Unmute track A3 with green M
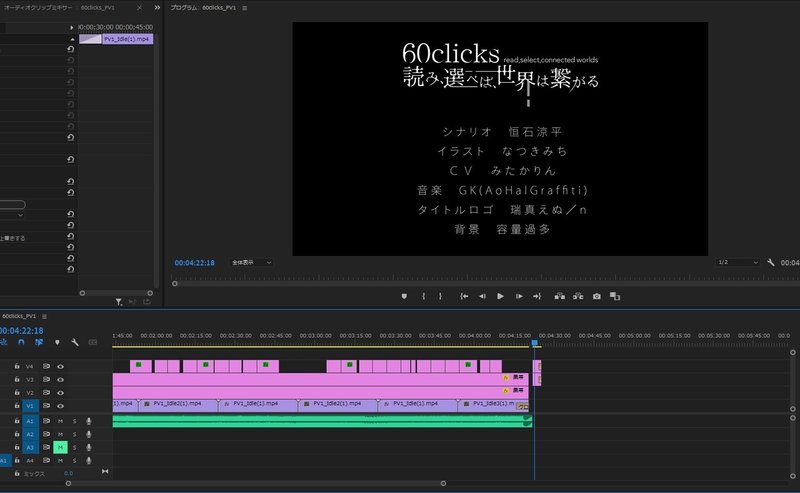 [60, 448]
